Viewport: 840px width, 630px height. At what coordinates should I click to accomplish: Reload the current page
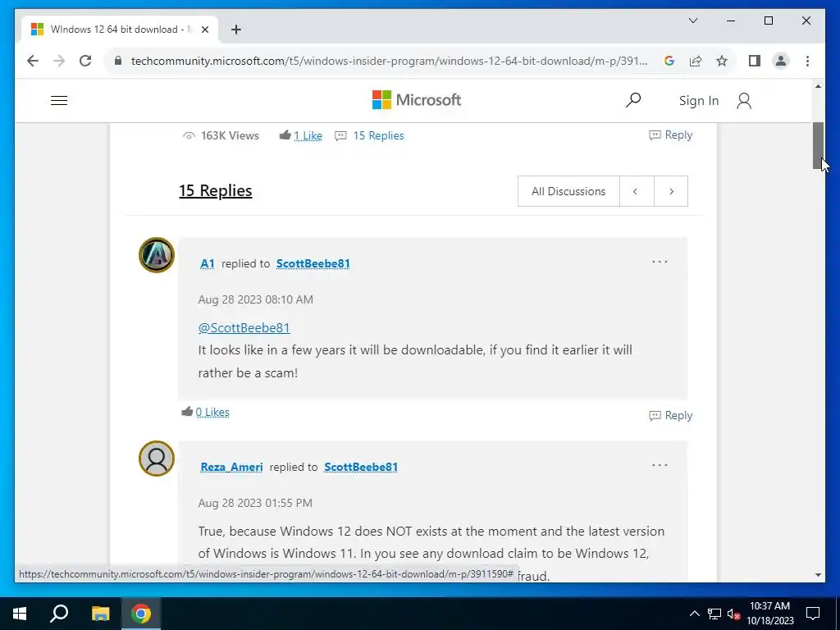coord(85,61)
